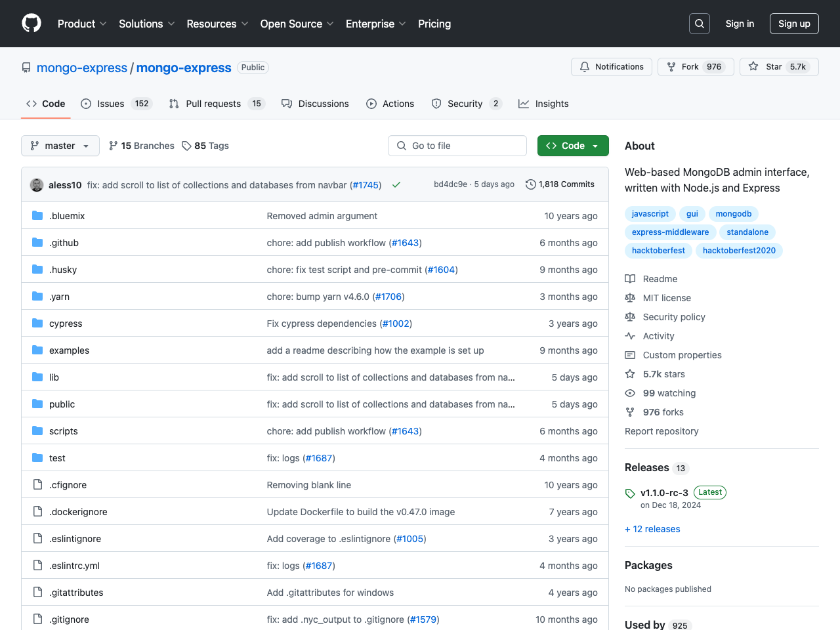Open the GitHub home logo
Viewport: 840px width, 630px height.
point(31,24)
